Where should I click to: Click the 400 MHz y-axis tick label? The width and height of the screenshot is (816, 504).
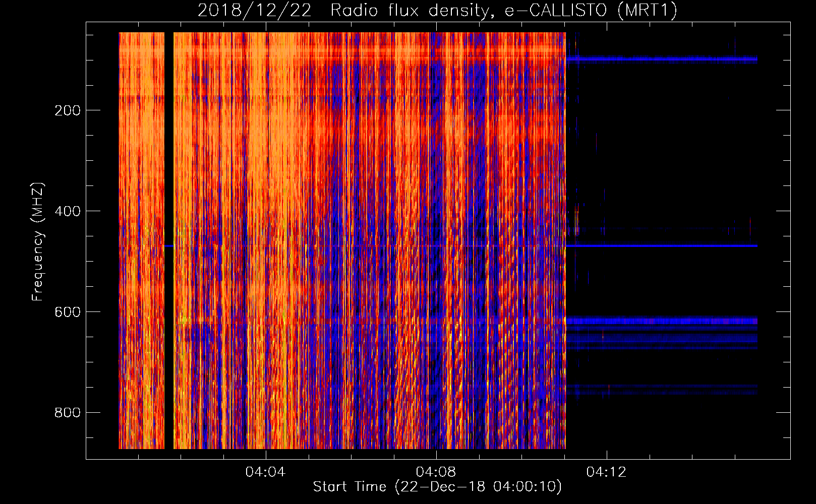[x=67, y=211]
